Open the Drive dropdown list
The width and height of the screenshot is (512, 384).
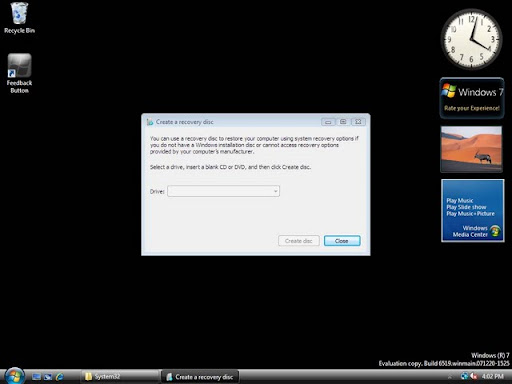223,191
